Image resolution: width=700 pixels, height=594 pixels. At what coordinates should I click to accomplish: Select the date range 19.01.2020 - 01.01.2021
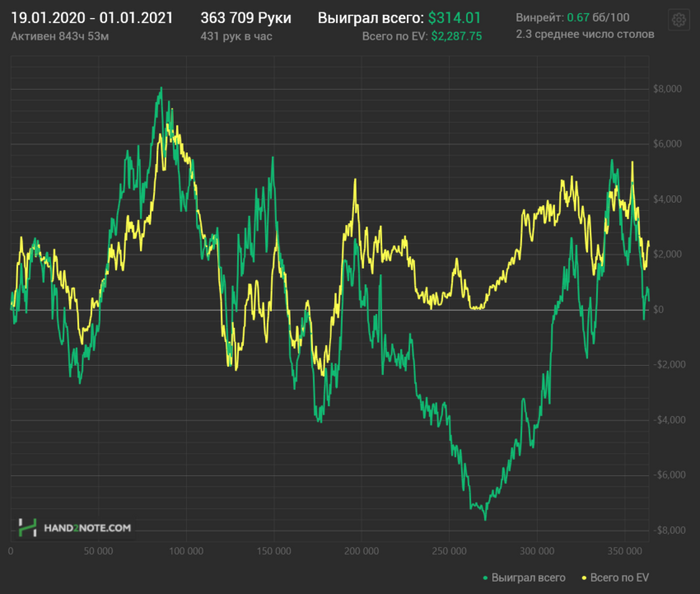[x=92, y=18]
